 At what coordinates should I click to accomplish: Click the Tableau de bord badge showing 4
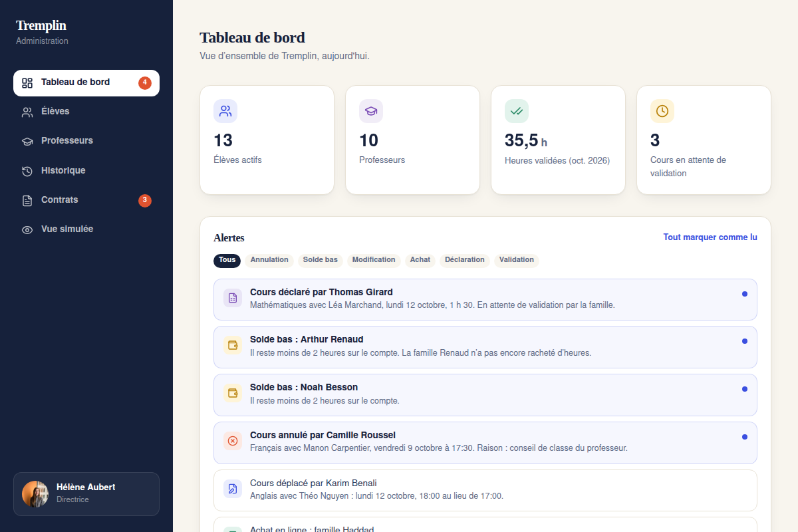[x=145, y=83]
